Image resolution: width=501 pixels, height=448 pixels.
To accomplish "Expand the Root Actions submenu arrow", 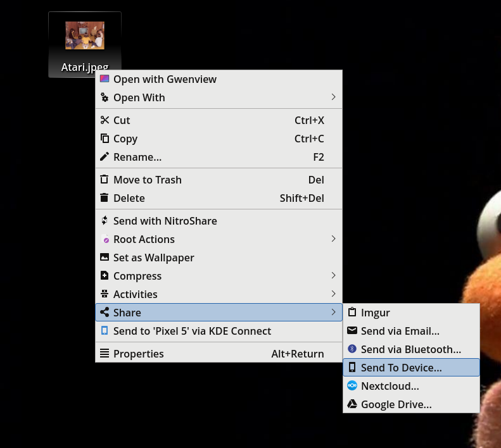I will tap(333, 239).
